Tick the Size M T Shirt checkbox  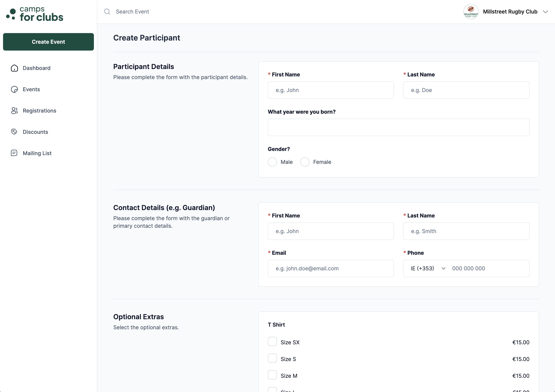(272, 375)
